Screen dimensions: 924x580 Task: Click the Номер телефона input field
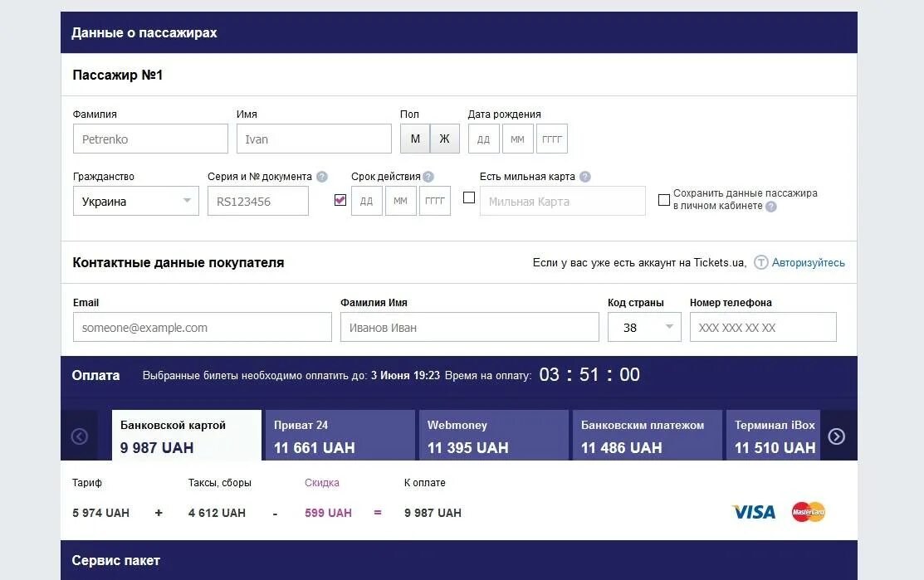763,328
